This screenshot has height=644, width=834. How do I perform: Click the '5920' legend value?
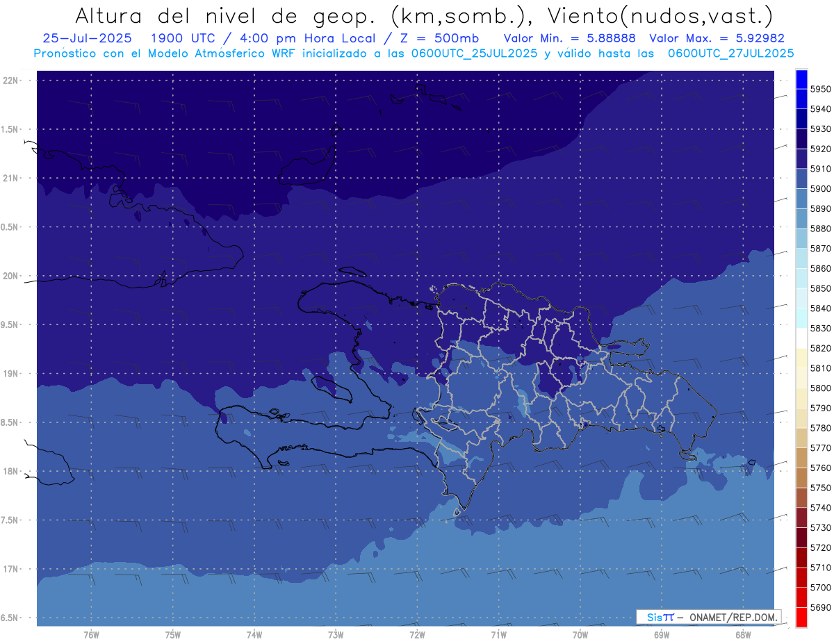point(820,149)
